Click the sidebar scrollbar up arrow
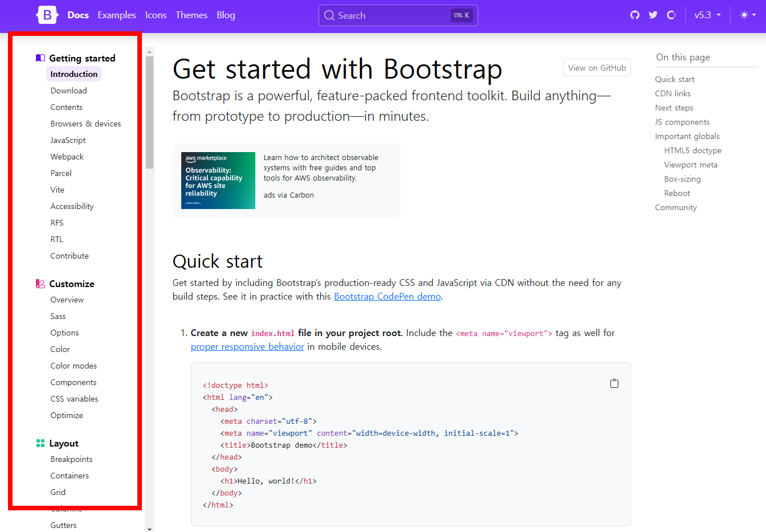Viewport: 766px width, 532px height. click(x=150, y=51)
